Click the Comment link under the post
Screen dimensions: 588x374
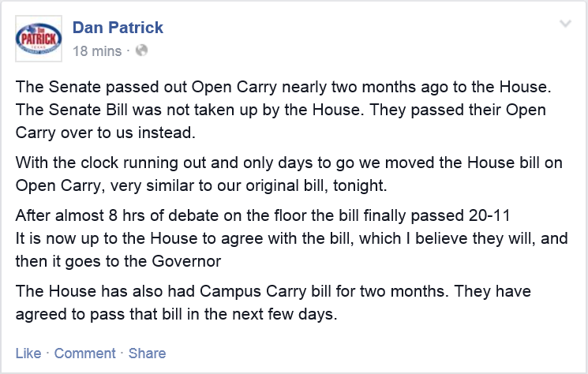[x=84, y=353]
